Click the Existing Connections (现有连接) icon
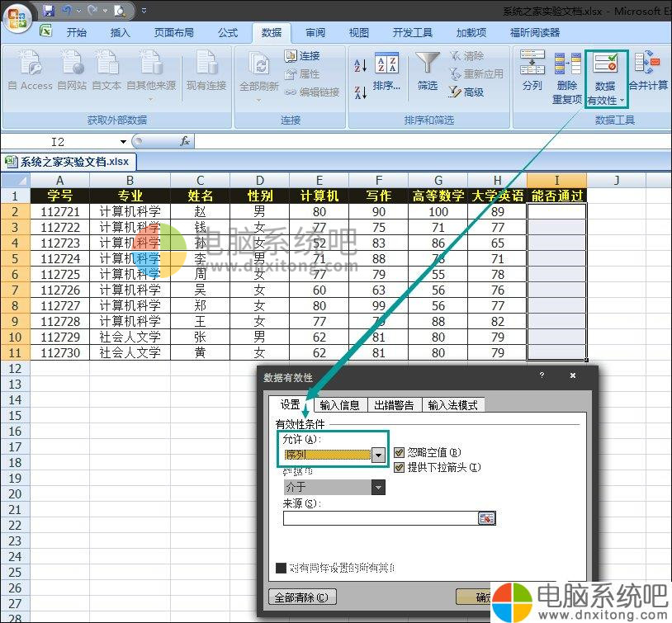The height and width of the screenshot is (623, 672). click(206, 66)
